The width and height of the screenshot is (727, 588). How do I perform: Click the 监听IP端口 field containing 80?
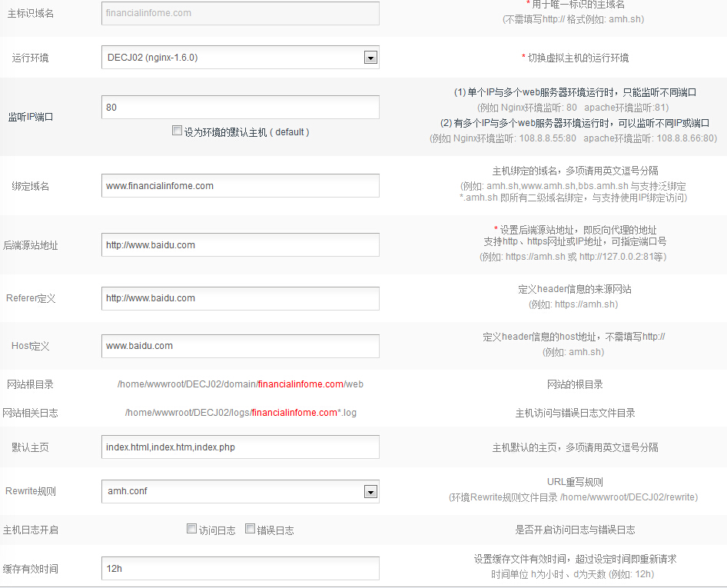pyautogui.click(x=240, y=108)
